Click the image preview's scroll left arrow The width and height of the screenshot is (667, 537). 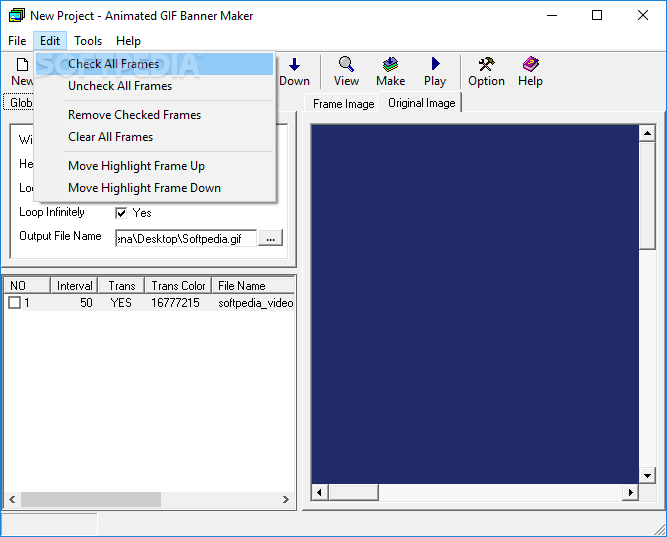[319, 492]
